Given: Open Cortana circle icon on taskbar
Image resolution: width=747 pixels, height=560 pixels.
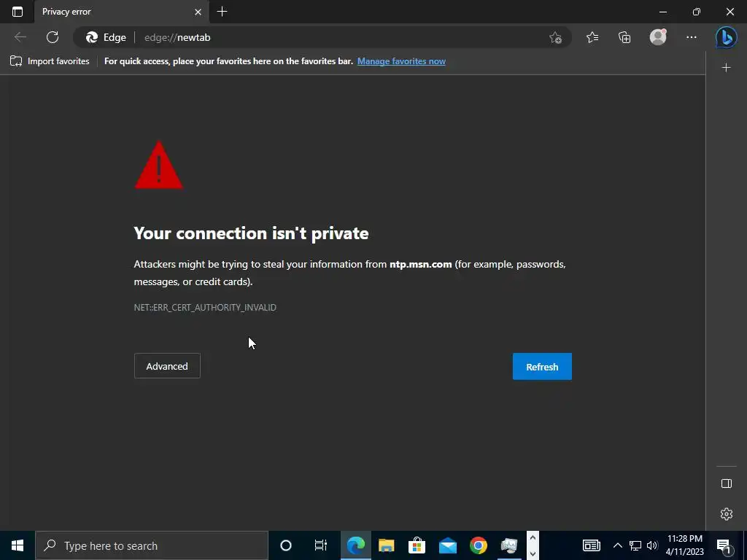Looking at the screenshot, I should click(286, 545).
